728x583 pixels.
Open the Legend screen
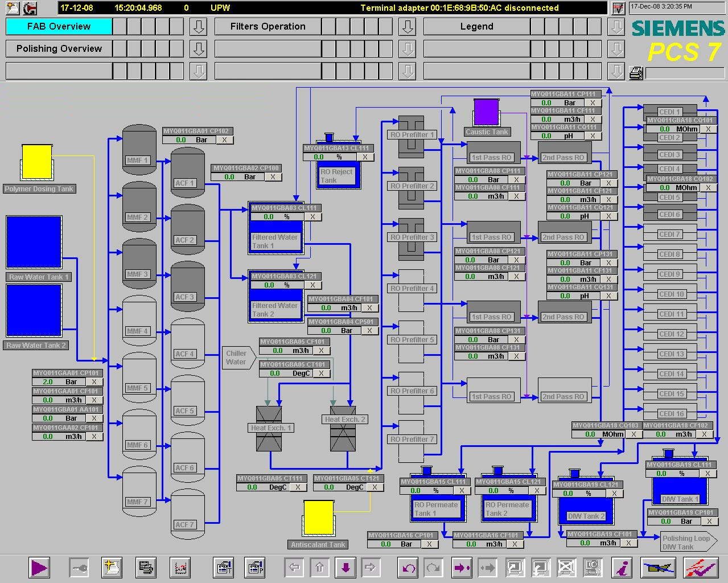click(x=476, y=27)
